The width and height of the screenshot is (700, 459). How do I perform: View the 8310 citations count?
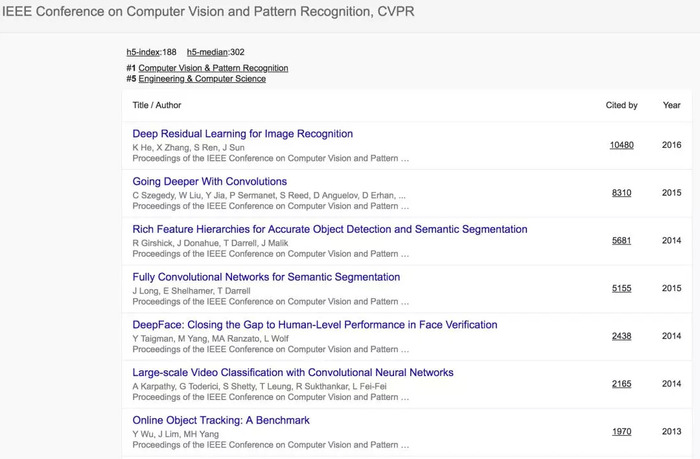[x=621, y=193]
